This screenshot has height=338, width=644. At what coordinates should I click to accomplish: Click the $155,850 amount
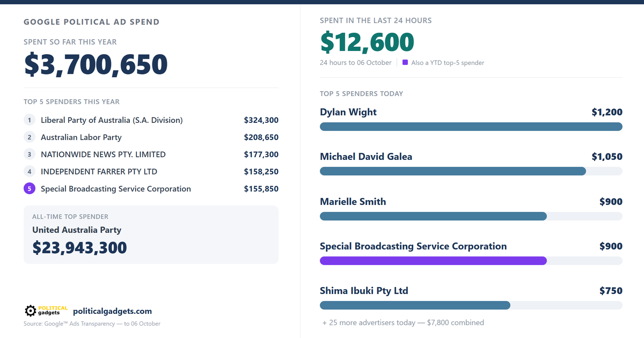pos(261,189)
